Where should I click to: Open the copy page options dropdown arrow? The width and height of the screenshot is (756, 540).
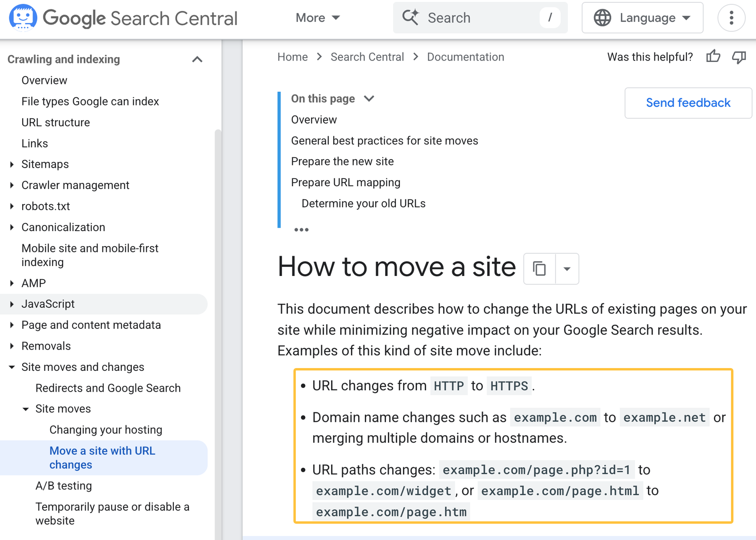tap(567, 269)
